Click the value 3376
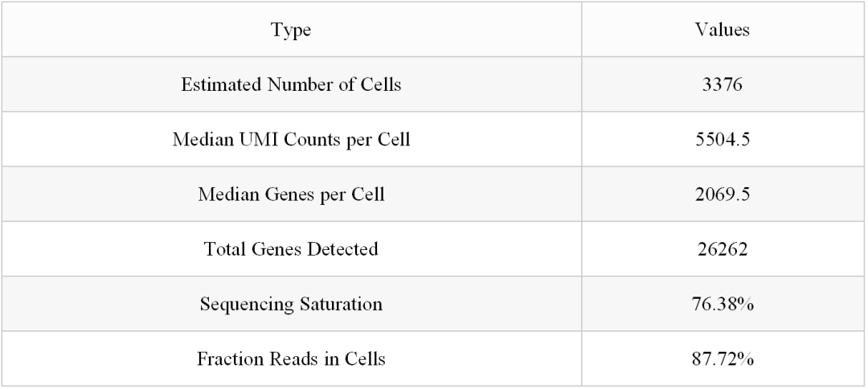 pyautogui.click(x=722, y=84)
